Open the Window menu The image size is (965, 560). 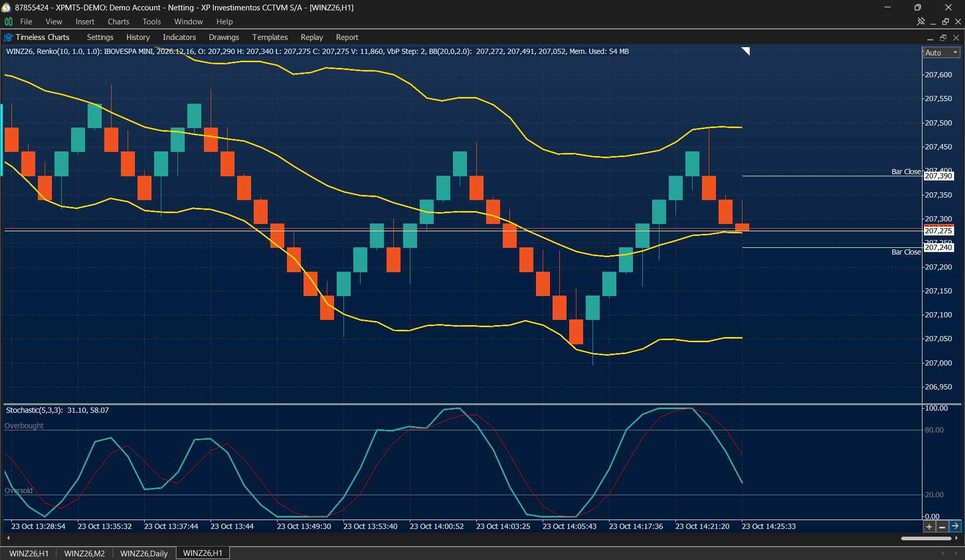pos(188,21)
